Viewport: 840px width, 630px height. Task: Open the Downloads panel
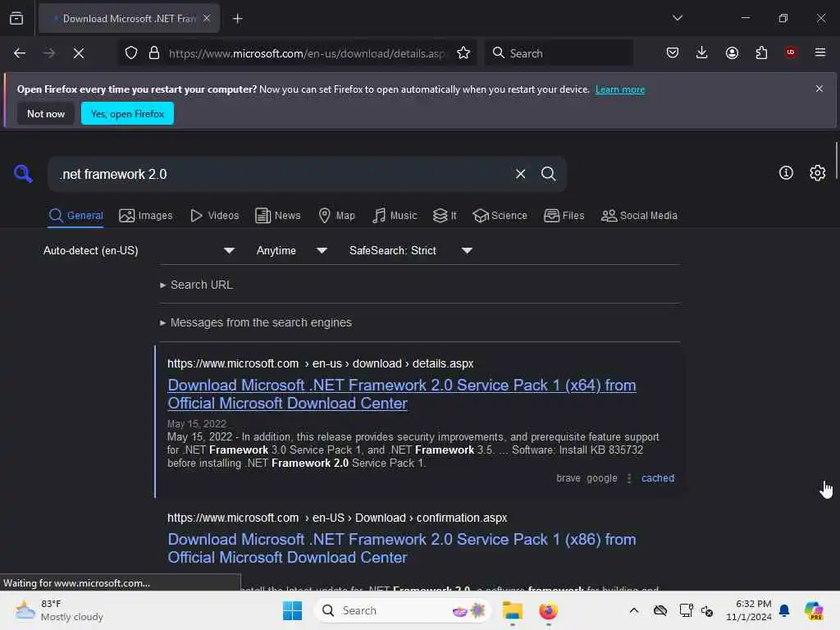tap(702, 53)
